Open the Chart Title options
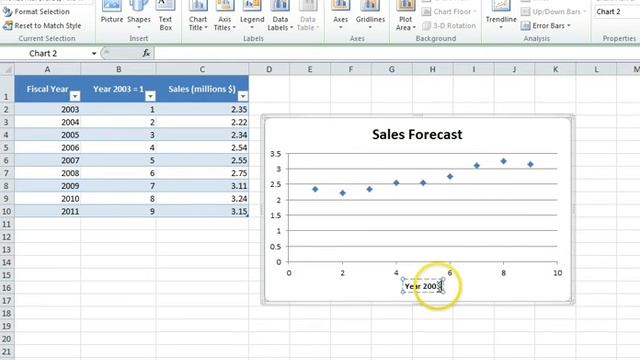The width and height of the screenshot is (640, 360). pos(198,16)
